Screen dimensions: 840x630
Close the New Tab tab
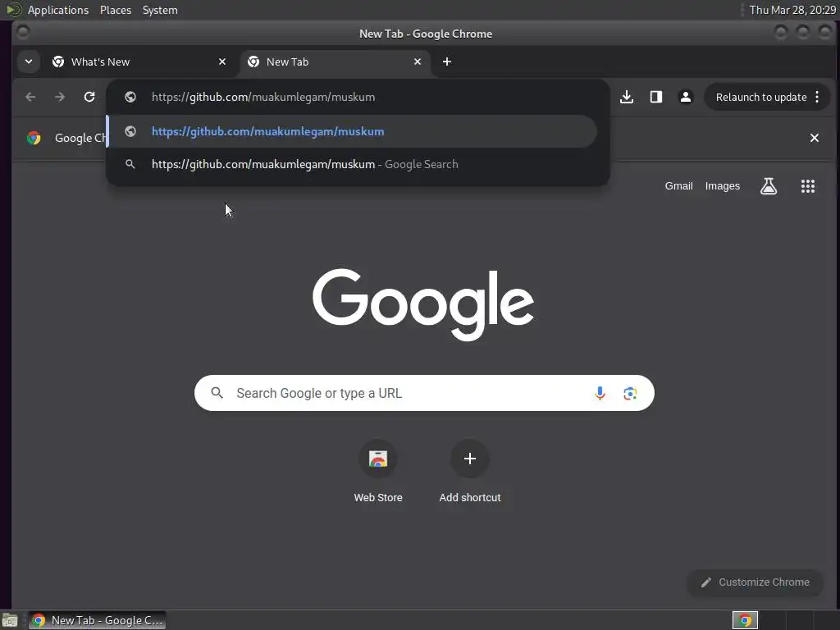pos(418,62)
